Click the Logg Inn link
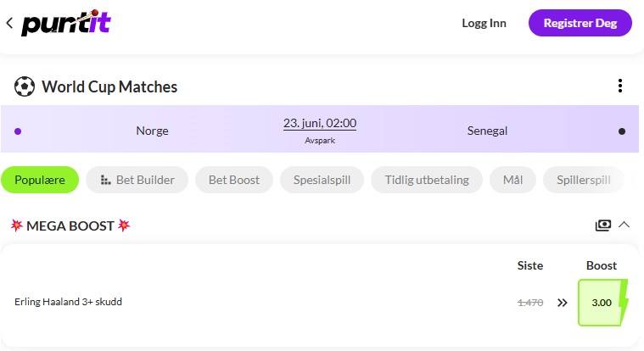Viewport: 644px width, 351px height. tap(484, 23)
